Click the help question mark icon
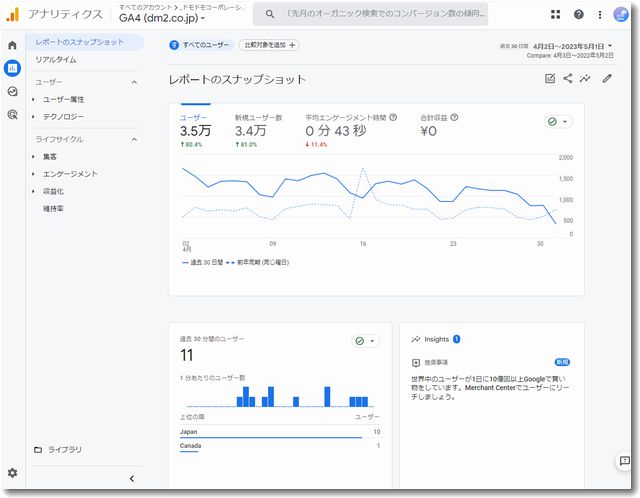 coord(579,15)
